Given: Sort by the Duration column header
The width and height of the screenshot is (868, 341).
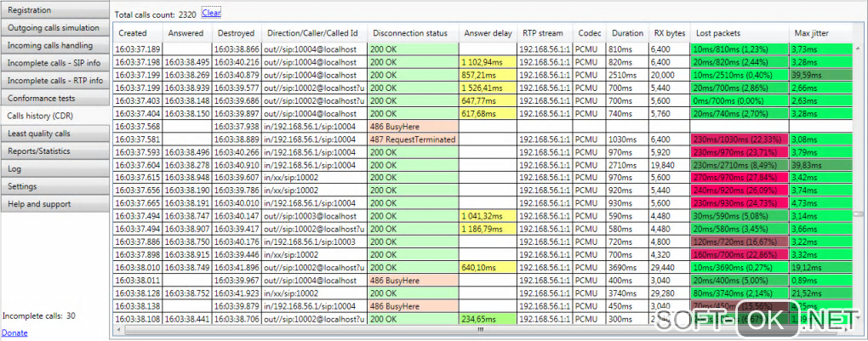Looking at the screenshot, I should pos(627,33).
